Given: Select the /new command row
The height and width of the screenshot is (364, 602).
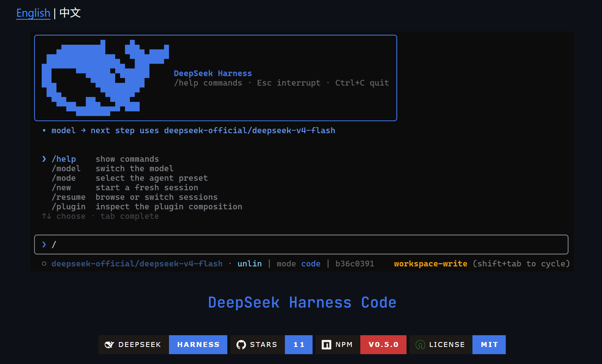Looking at the screenshot, I should tap(125, 187).
